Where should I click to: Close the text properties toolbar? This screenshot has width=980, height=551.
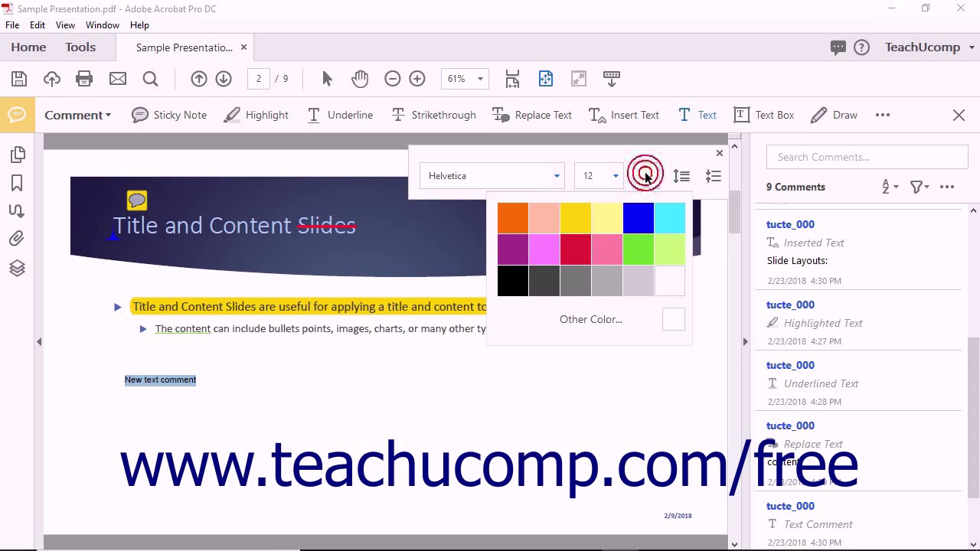(x=719, y=153)
